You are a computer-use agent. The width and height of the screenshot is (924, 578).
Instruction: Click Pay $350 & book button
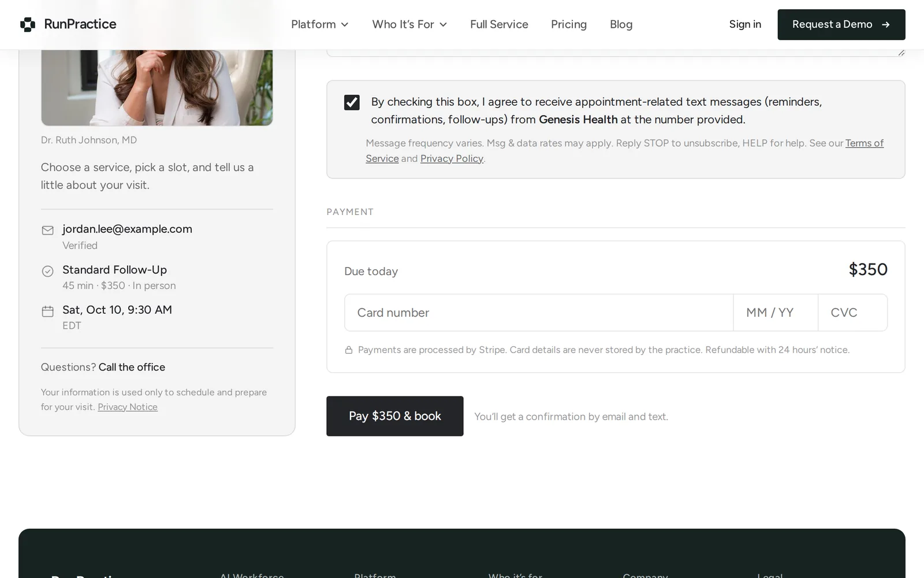395,416
